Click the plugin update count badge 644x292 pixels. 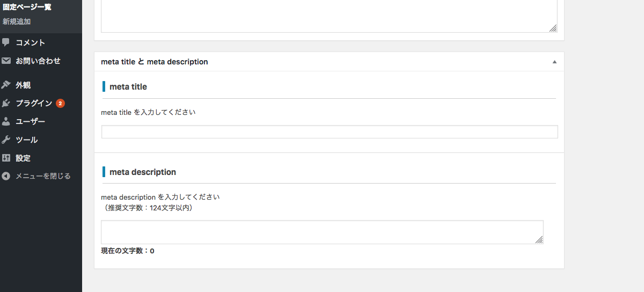click(x=60, y=103)
